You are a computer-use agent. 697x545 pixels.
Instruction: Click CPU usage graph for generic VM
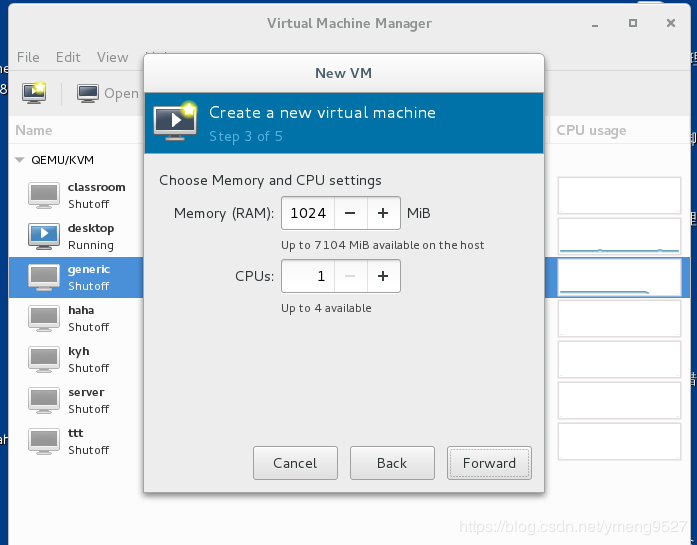(x=619, y=277)
